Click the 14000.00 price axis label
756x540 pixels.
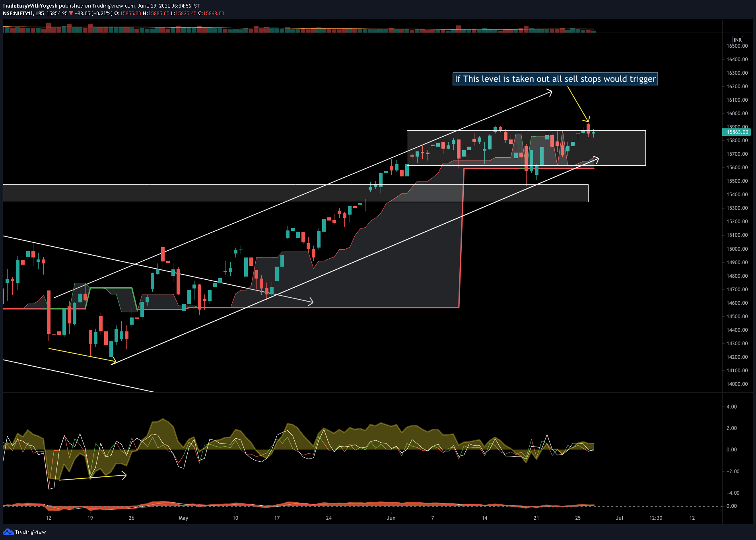click(737, 384)
